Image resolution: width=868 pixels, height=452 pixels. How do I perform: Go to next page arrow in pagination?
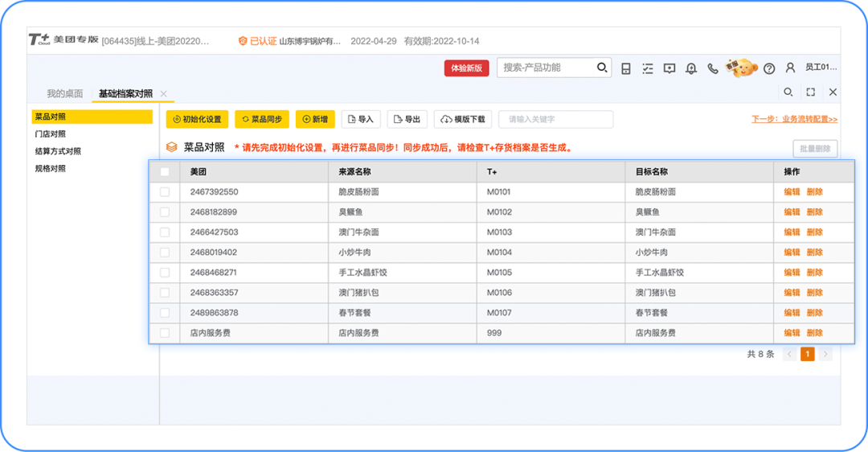pos(825,354)
